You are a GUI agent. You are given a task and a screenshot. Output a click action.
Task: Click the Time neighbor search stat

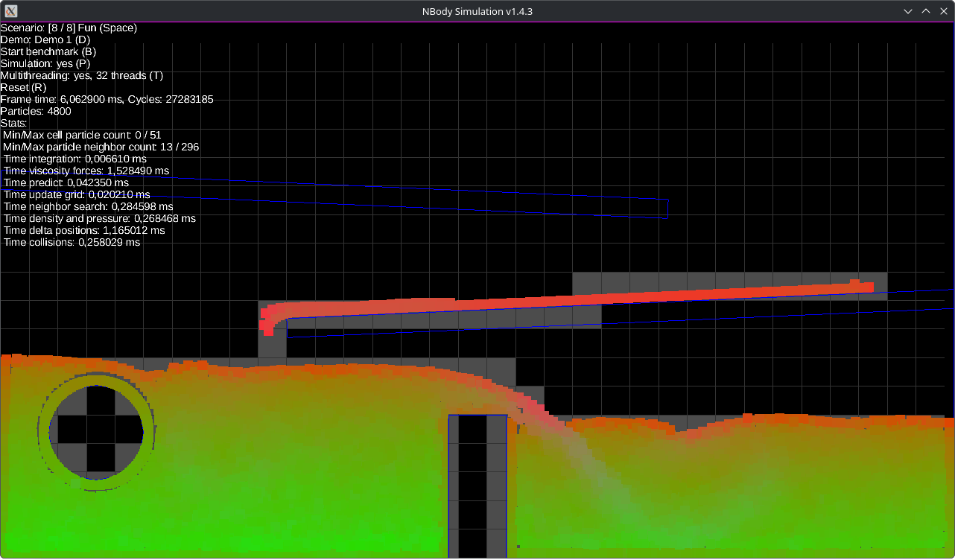[x=88, y=207]
